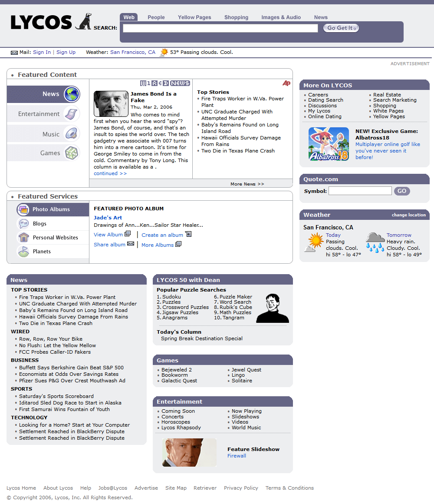Click the Go Get It button
The image size is (434, 504).
[x=341, y=28]
